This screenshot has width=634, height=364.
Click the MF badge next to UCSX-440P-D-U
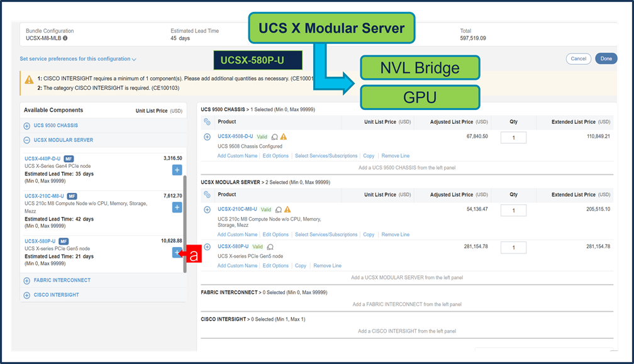[x=69, y=159]
